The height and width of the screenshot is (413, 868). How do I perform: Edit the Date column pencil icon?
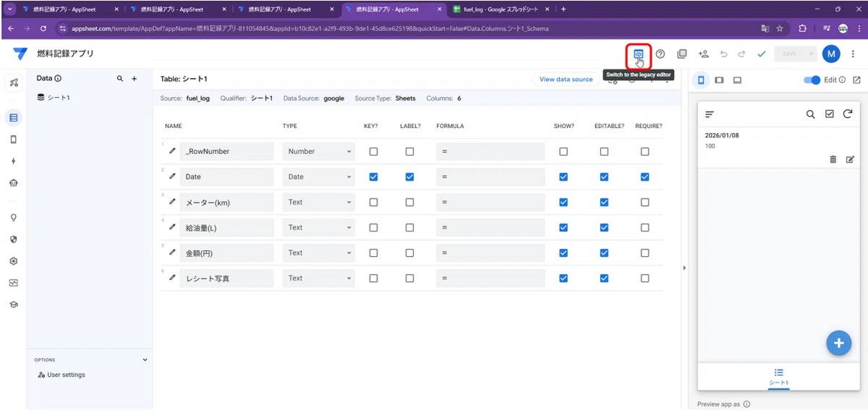(172, 176)
